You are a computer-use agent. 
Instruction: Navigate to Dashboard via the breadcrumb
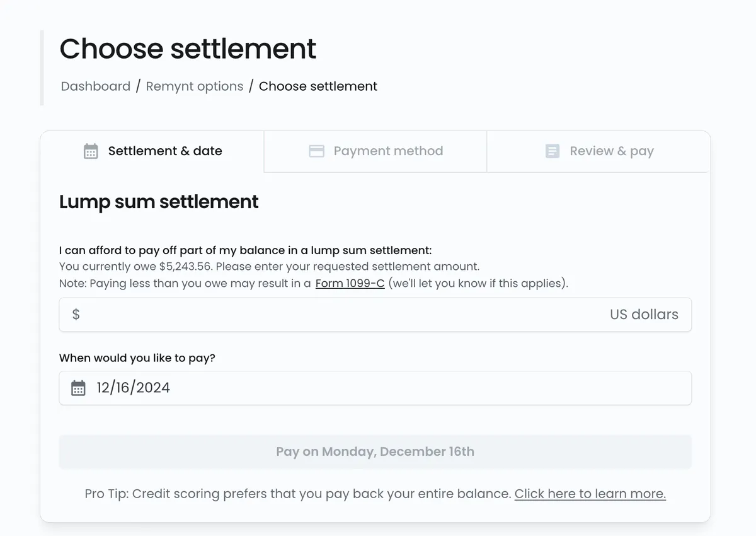(x=96, y=86)
